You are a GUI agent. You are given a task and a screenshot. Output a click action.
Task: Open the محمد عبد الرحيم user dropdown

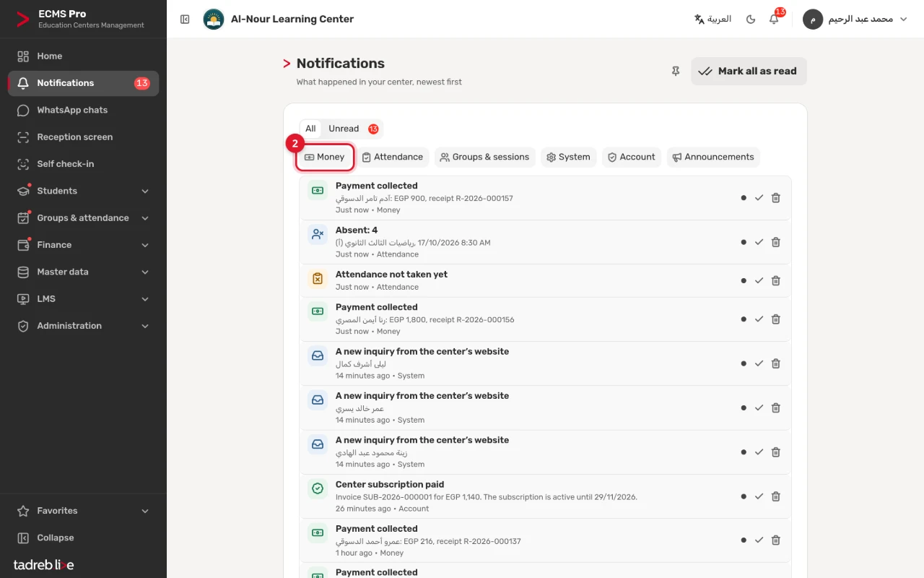coord(857,20)
